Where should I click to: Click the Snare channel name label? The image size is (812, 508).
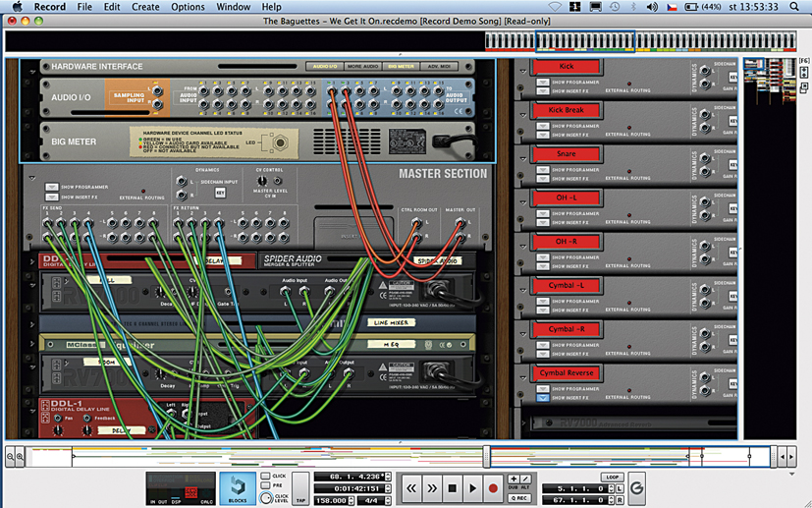click(x=566, y=154)
